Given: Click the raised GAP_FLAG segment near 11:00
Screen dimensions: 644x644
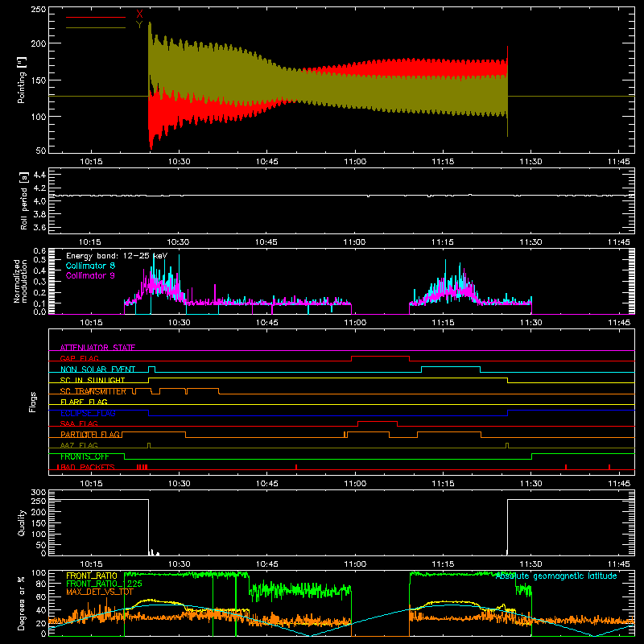Looking at the screenshot, I should click(380, 356).
